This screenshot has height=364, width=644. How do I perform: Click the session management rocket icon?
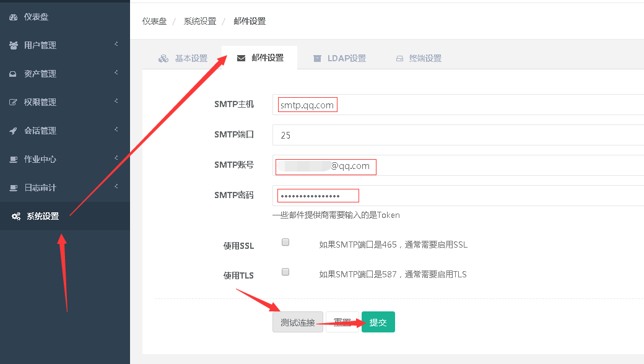click(x=14, y=131)
